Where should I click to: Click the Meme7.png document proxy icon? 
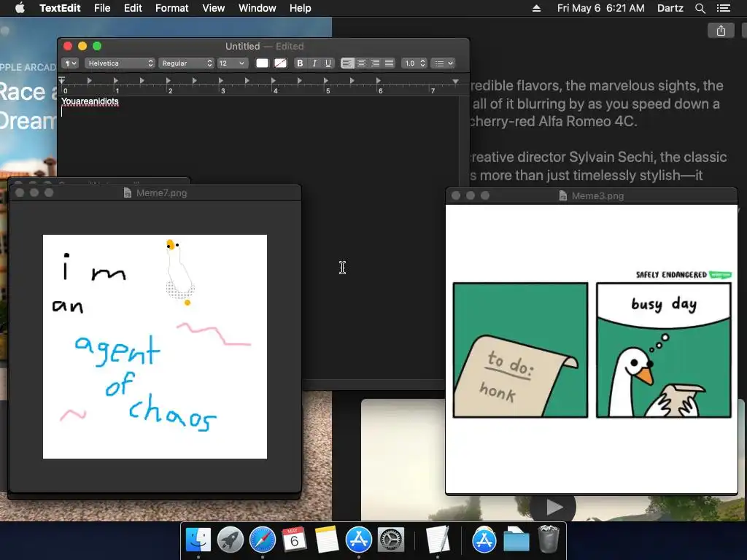127,192
